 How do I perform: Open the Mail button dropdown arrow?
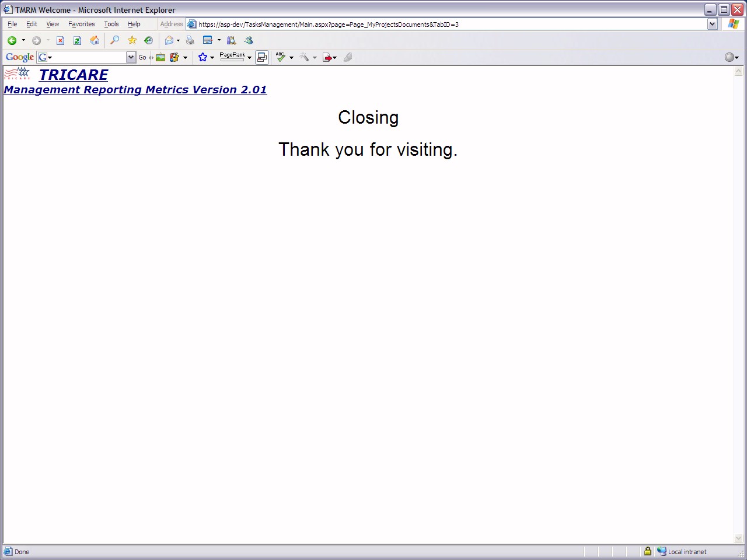coord(178,40)
